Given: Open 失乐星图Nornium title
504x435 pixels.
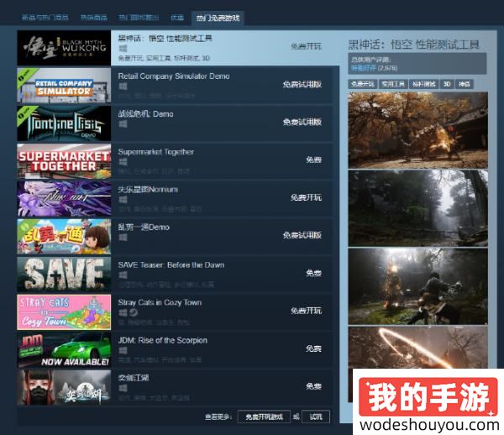Looking at the screenshot, I should (x=148, y=190).
